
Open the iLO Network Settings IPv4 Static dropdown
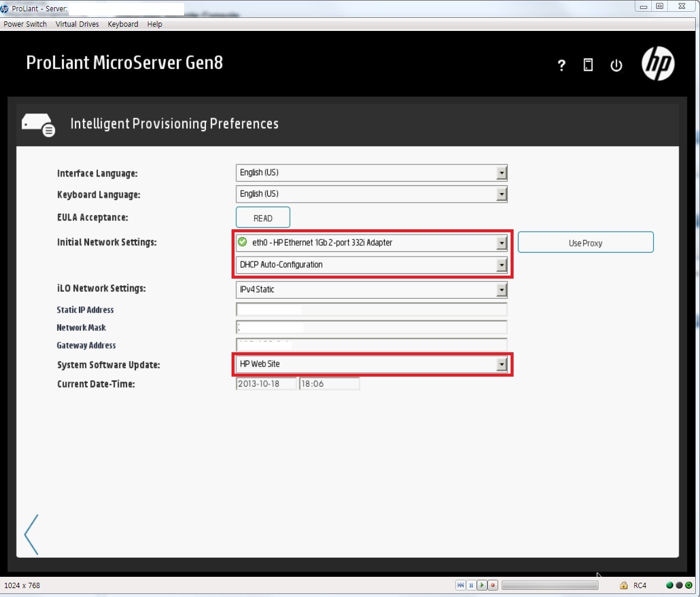tap(372, 290)
